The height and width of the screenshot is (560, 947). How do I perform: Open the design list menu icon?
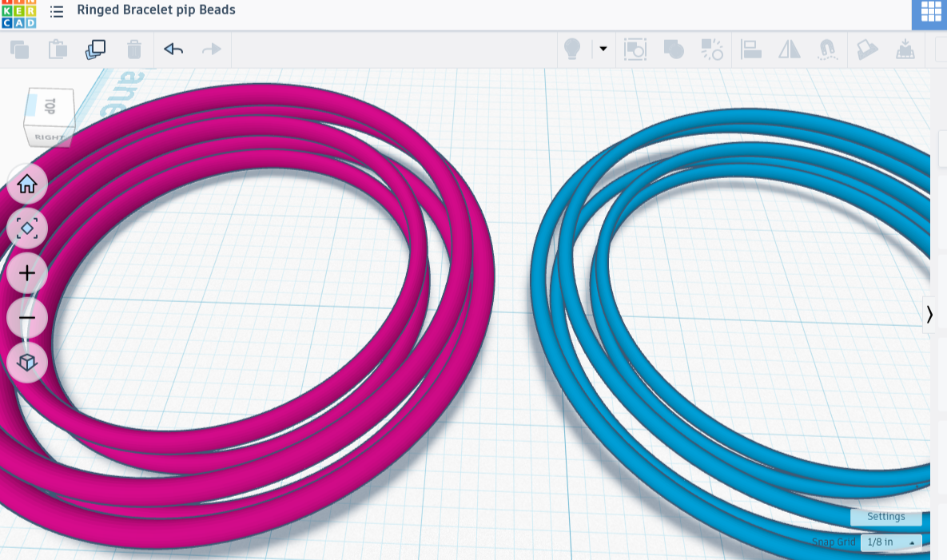[x=56, y=11]
